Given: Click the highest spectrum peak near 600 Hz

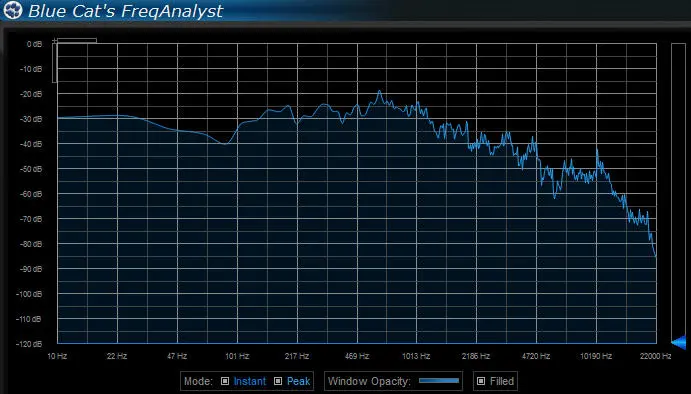Looking at the screenshot, I should click(x=379, y=91).
